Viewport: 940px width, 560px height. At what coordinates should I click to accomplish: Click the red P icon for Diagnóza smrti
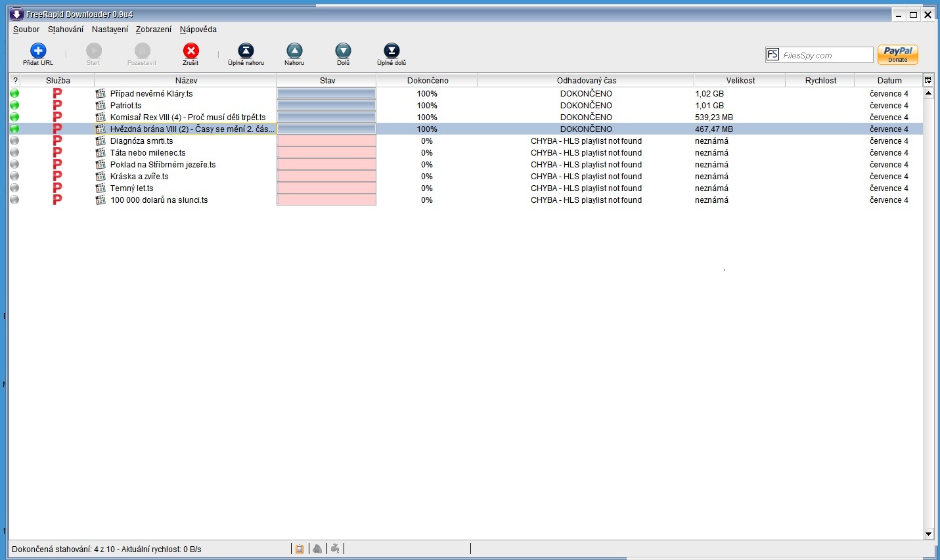(57, 141)
